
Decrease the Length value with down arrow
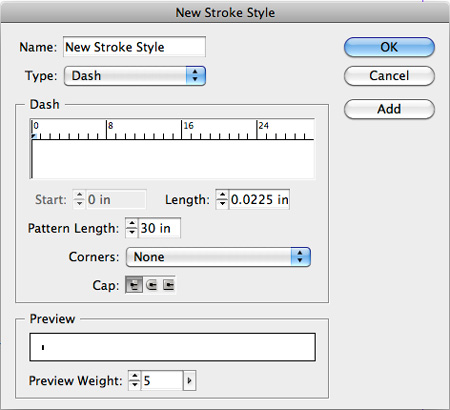tap(222, 204)
